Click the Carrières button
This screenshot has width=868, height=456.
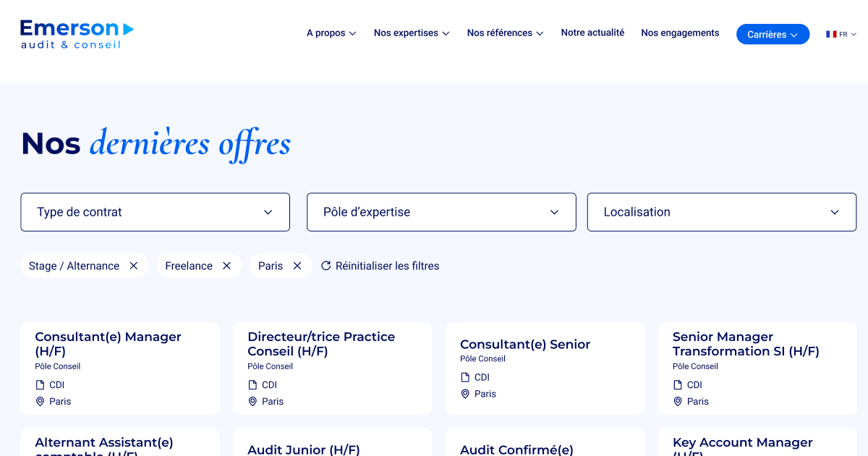773,33
